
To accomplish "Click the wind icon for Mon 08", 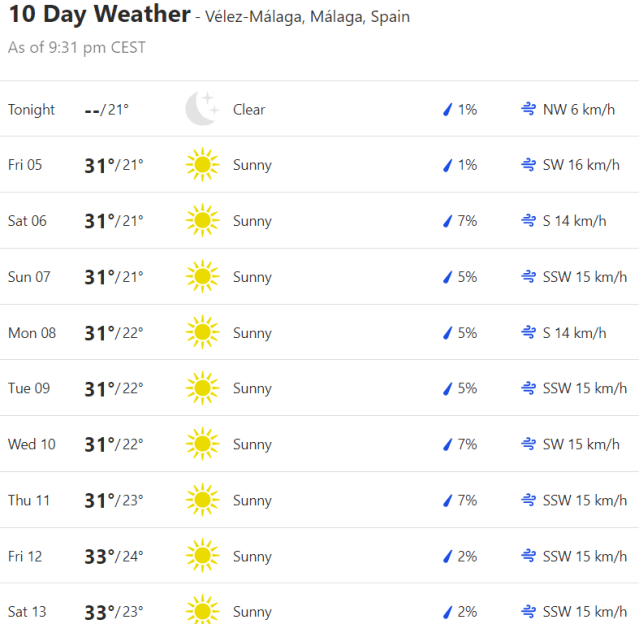I will (x=527, y=333).
